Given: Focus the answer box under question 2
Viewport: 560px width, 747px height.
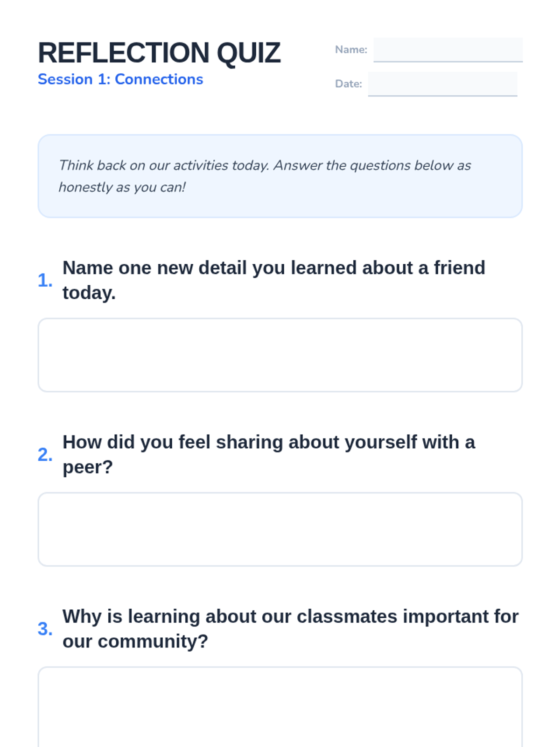Looking at the screenshot, I should pyautogui.click(x=280, y=529).
